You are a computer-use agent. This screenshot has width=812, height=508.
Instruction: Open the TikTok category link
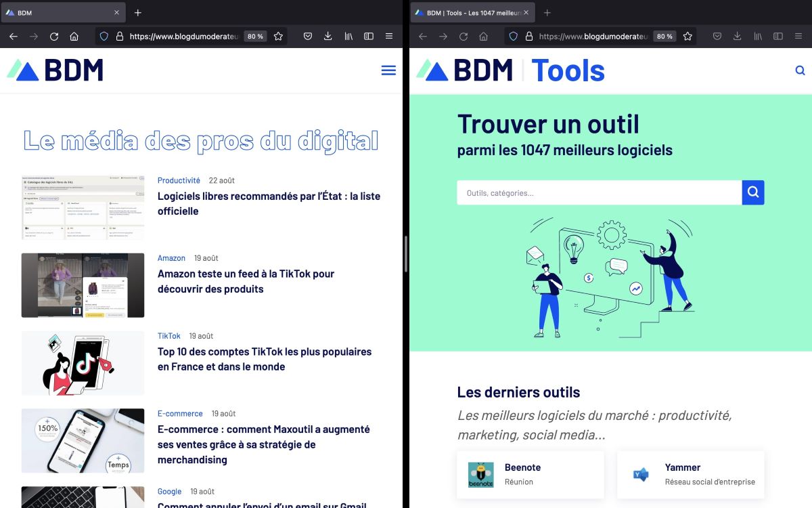169,336
